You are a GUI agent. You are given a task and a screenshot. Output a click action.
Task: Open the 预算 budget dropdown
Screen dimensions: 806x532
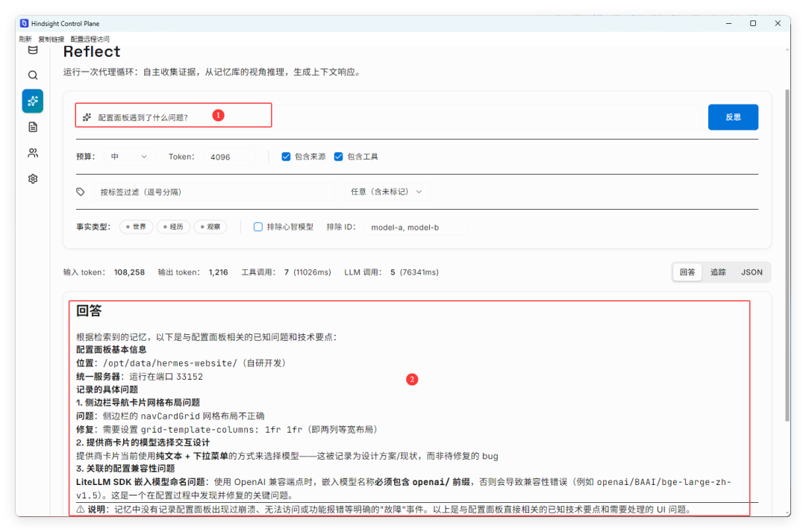tap(129, 157)
